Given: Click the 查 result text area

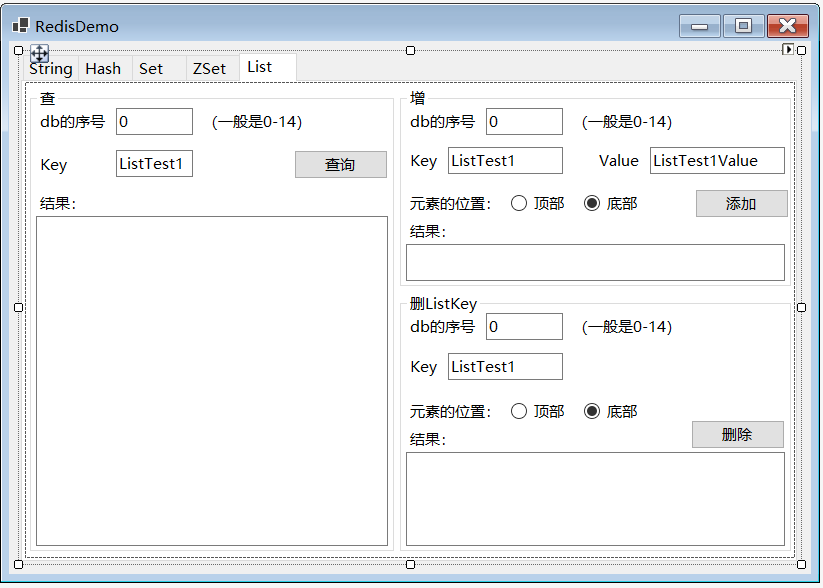Looking at the screenshot, I should click(x=212, y=381).
